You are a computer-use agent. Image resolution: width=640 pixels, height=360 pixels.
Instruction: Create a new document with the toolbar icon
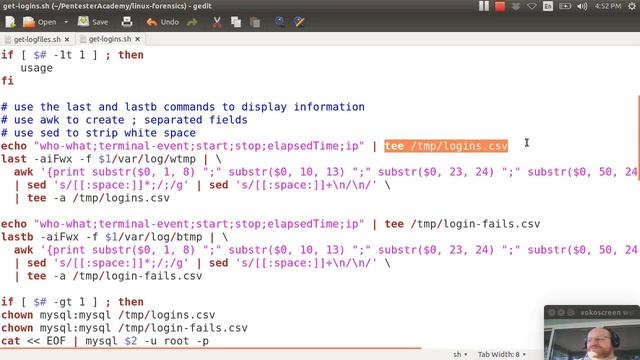point(10,22)
